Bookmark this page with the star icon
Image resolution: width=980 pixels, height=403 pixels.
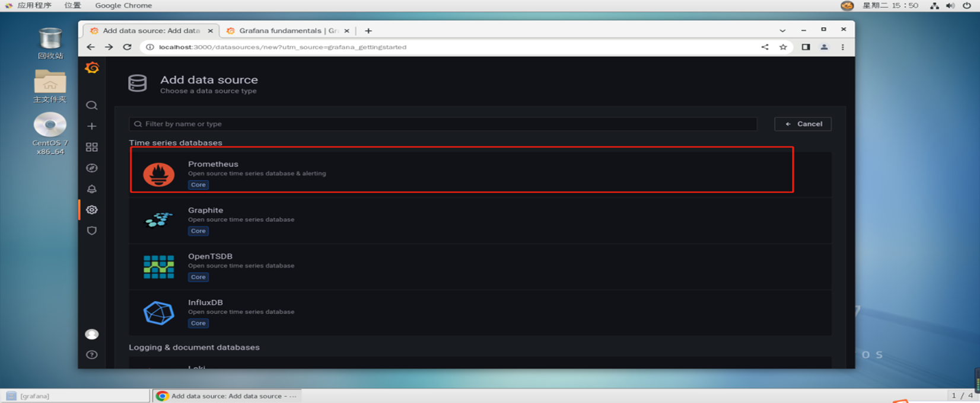click(783, 47)
